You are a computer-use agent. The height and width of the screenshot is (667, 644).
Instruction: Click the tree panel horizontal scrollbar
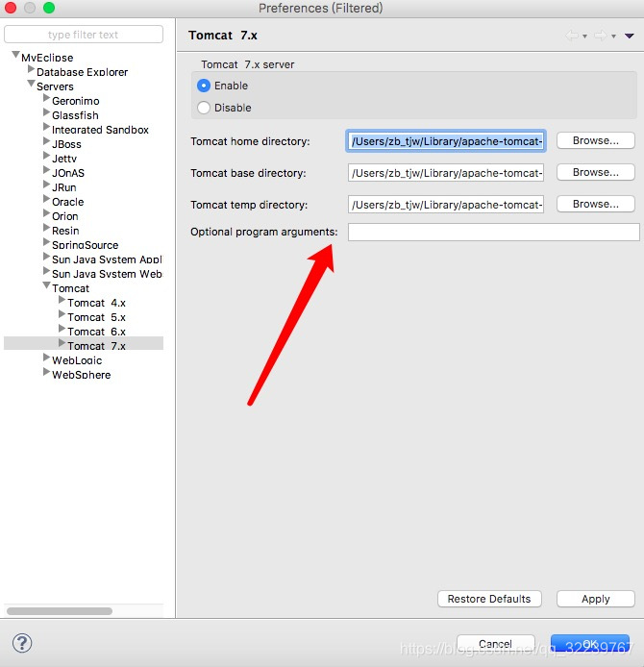[x=60, y=611]
